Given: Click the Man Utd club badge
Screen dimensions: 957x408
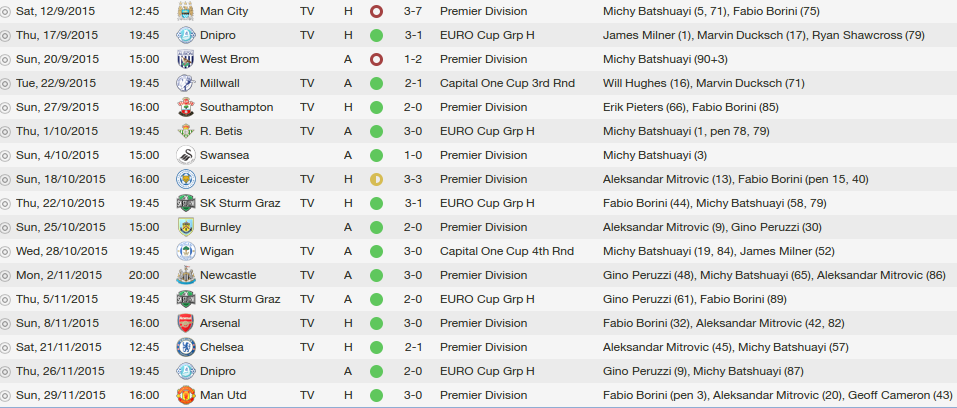Looking at the screenshot, I should pos(186,395).
